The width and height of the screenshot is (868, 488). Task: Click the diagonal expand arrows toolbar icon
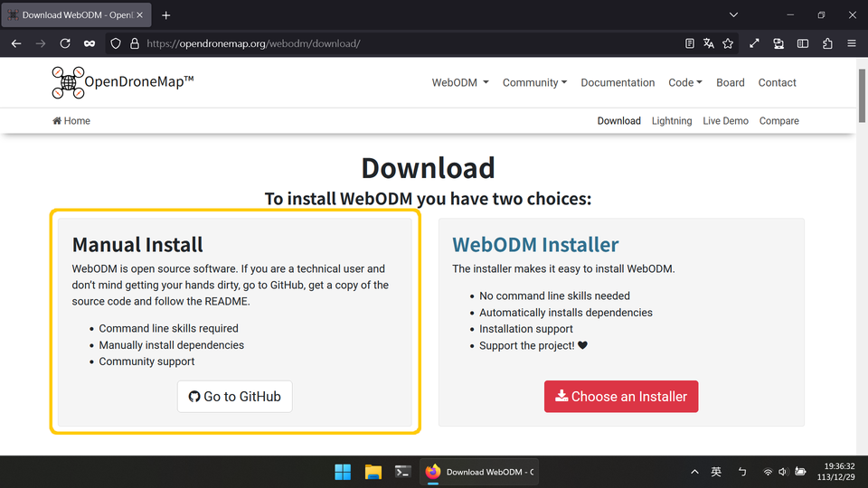coord(754,43)
